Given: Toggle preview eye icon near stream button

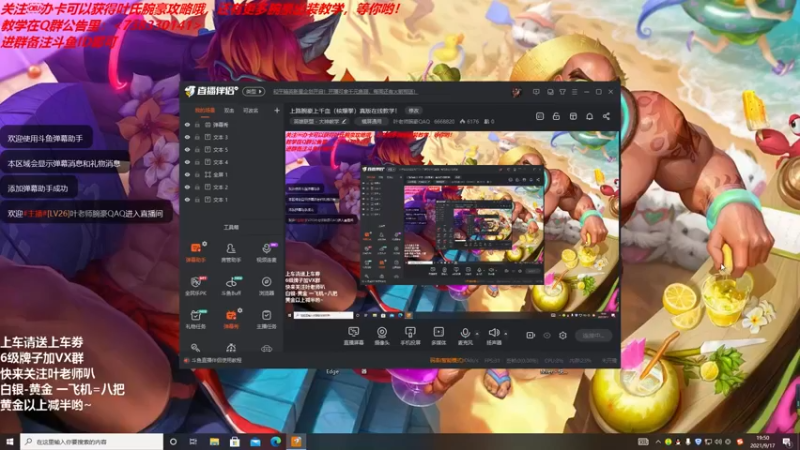Looking at the screenshot, I should coord(547,335).
